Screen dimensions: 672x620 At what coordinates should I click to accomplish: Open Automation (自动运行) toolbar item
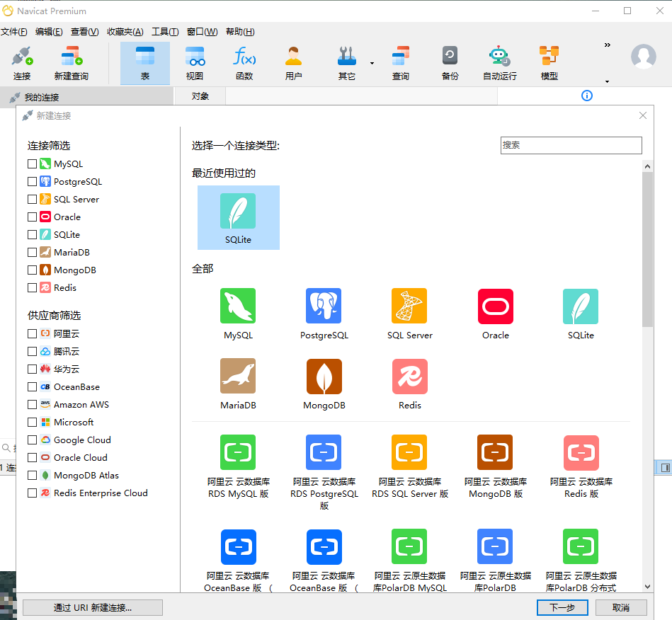tap(500, 64)
